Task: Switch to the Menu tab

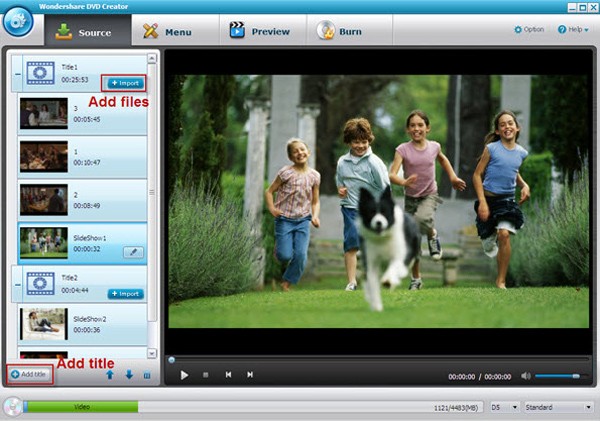Action: click(x=166, y=32)
